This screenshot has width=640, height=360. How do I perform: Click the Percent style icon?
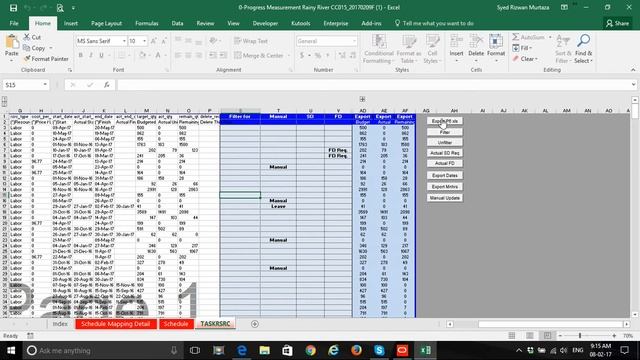[x=318, y=55]
